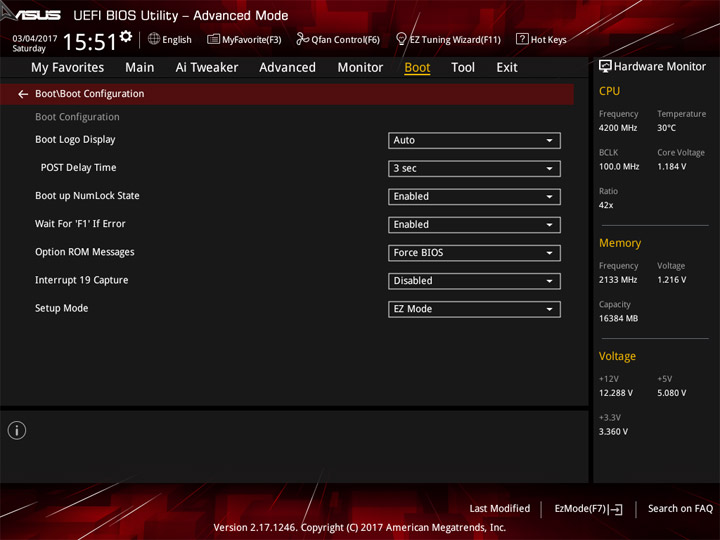Screen dimensions: 720x540
Task: Click the 2133 MHz memory frequency value
Action: click(x=618, y=280)
